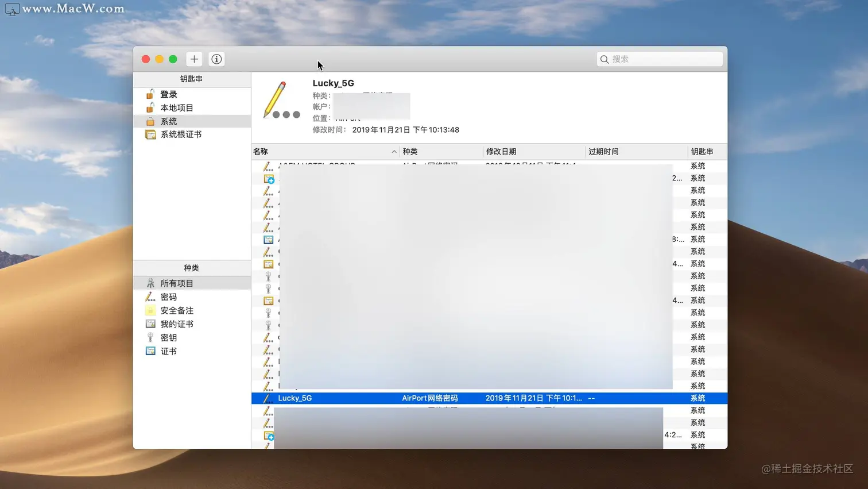Screen dimensions: 868x489
Task: Sort list by 过期时间 column header
Action: point(637,152)
